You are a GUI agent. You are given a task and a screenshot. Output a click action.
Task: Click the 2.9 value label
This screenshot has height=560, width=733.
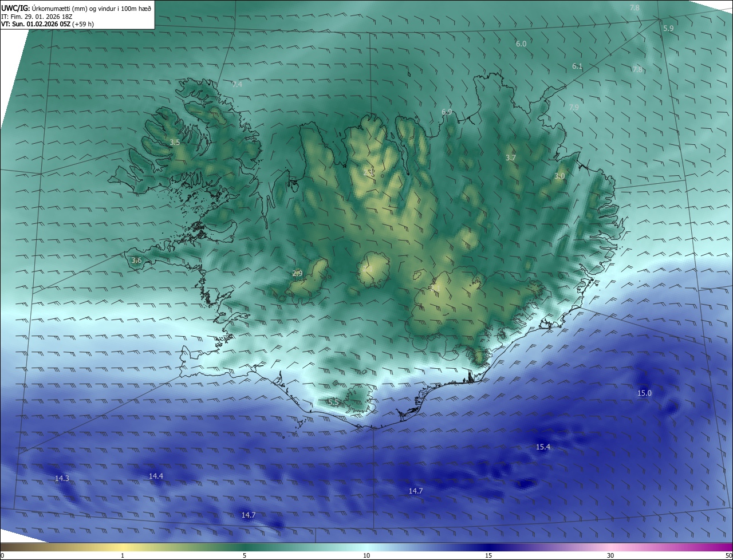[x=297, y=273]
